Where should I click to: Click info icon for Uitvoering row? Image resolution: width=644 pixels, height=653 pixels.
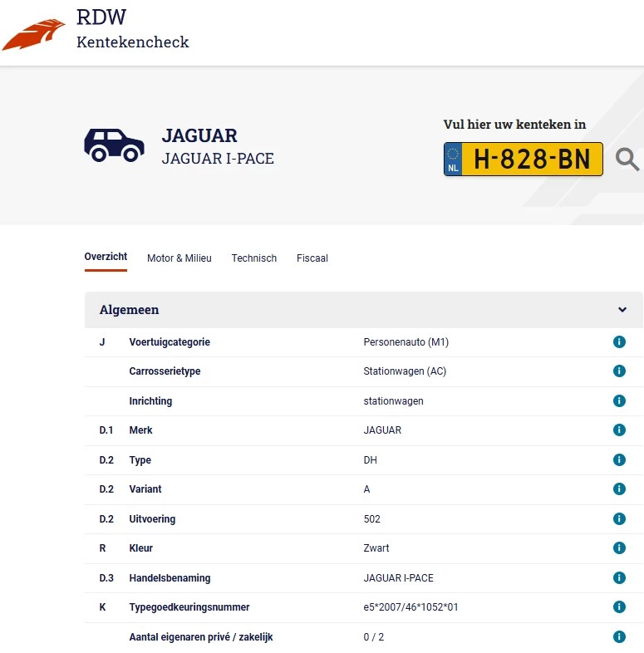click(619, 519)
